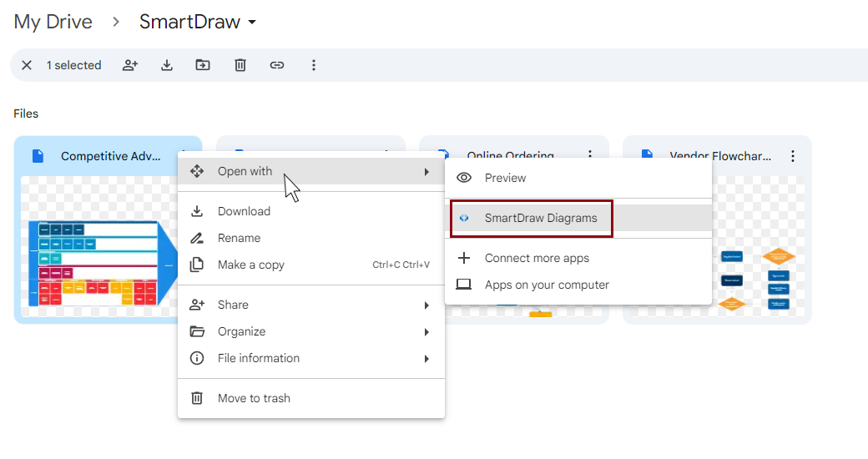The height and width of the screenshot is (459, 868).
Task: Expand the Organize submenu
Action: (x=311, y=331)
